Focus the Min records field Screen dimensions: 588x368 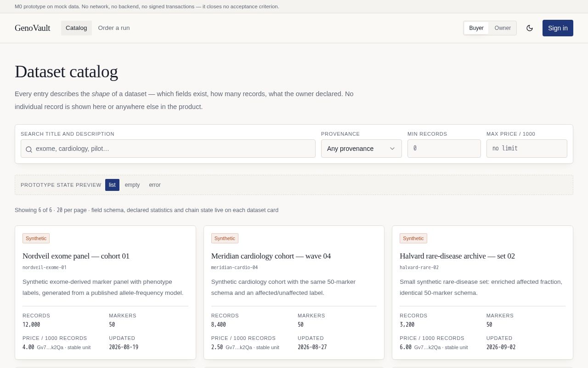click(x=444, y=149)
